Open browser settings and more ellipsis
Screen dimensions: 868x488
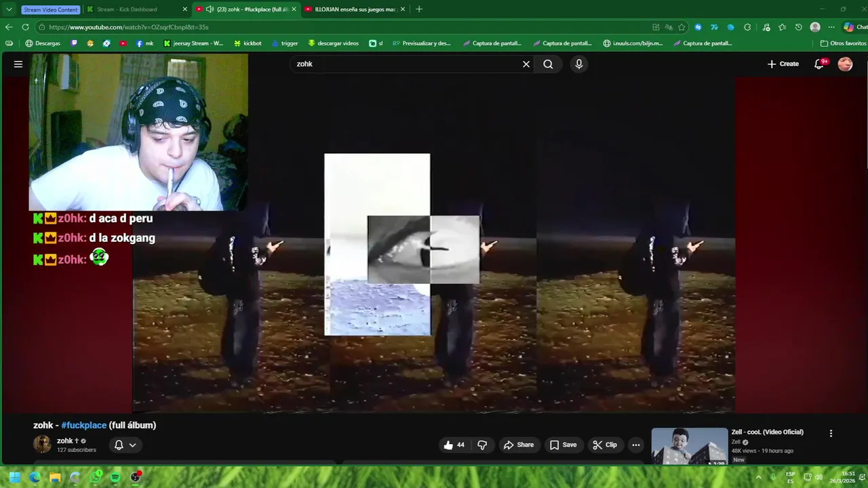(831, 27)
